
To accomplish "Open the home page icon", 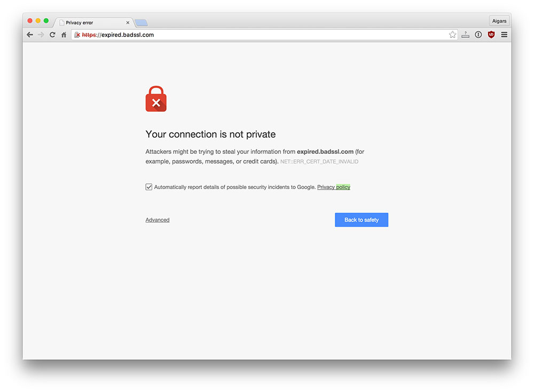I will point(64,35).
